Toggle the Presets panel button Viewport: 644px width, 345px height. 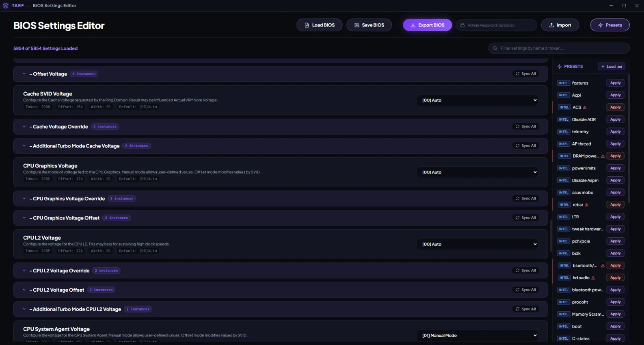point(610,25)
